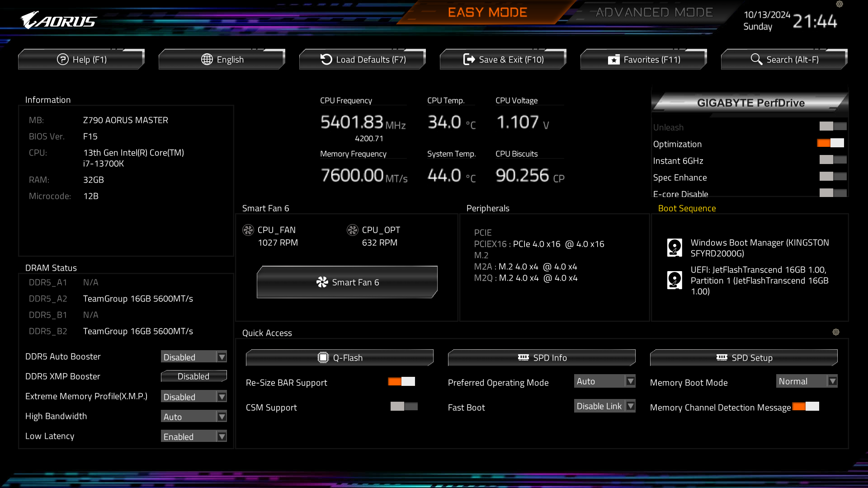Image resolution: width=868 pixels, height=488 pixels.
Task: Open the Q-Flash utility button
Action: tap(340, 358)
